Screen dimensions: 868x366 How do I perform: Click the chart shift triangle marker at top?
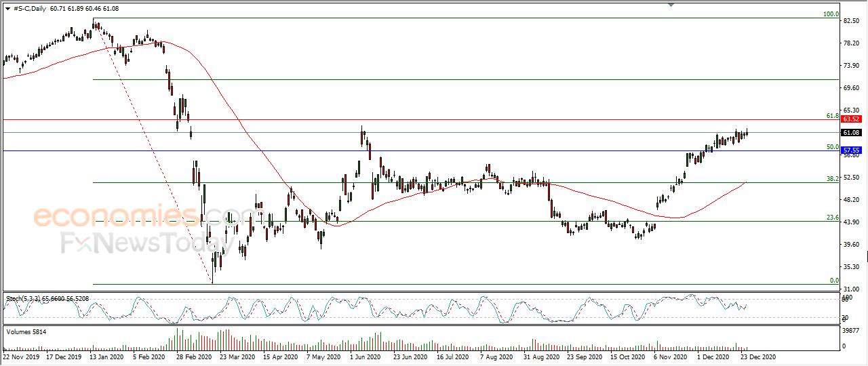(x=671, y=5)
